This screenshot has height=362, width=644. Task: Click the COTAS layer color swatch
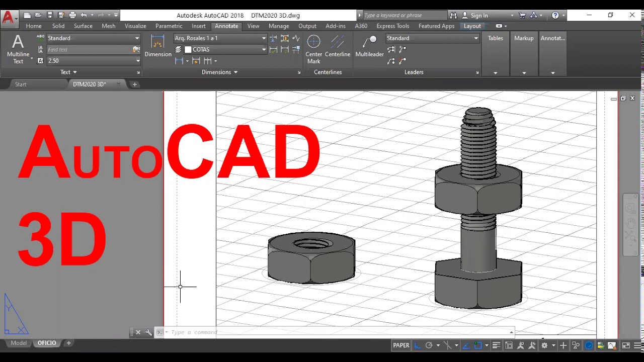188,49
